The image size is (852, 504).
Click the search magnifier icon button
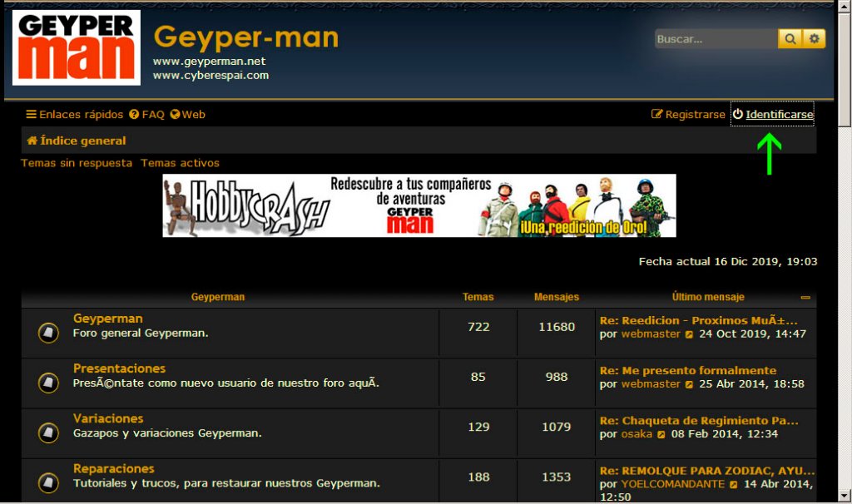click(x=789, y=39)
